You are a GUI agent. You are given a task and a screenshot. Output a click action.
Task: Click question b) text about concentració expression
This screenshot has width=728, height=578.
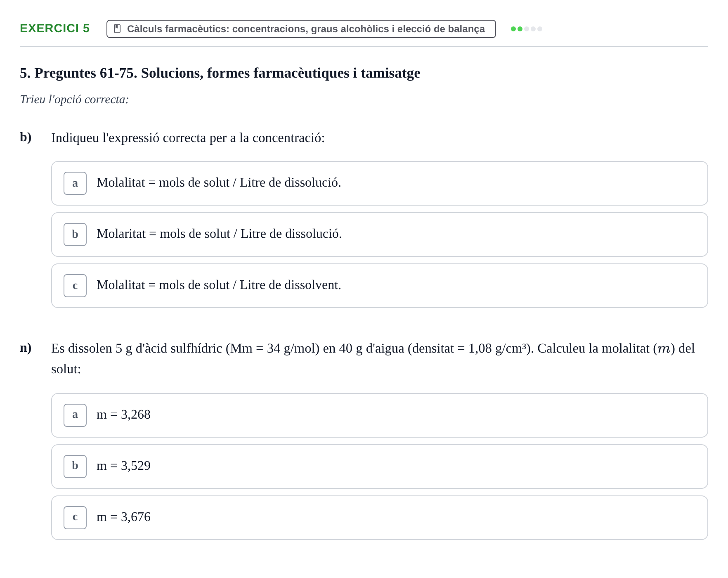point(188,138)
